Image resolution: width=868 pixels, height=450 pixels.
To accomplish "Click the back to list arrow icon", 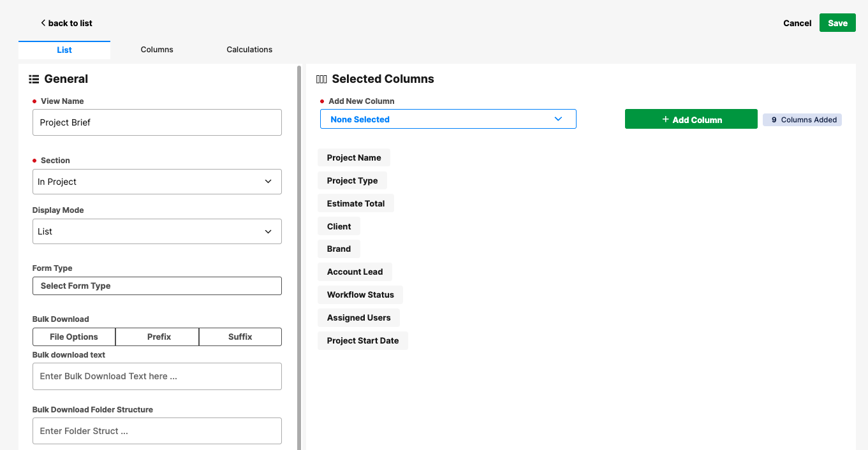I will click(43, 23).
